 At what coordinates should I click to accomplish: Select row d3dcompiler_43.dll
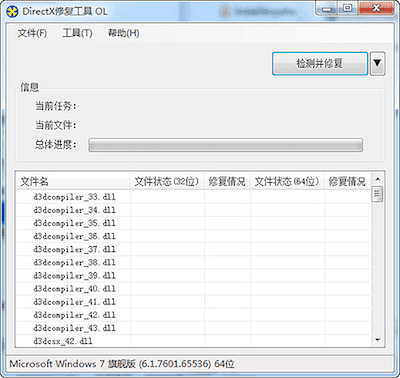point(194,328)
